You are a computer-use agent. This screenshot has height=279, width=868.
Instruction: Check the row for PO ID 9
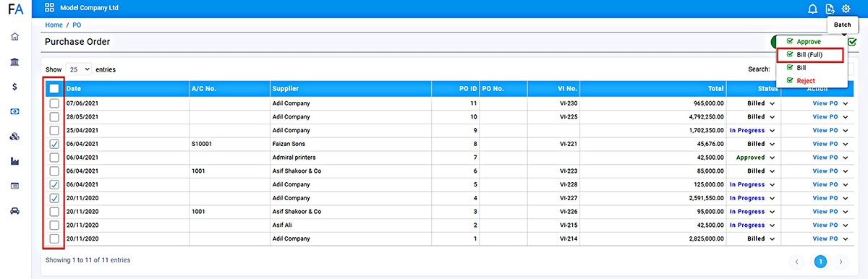54,130
